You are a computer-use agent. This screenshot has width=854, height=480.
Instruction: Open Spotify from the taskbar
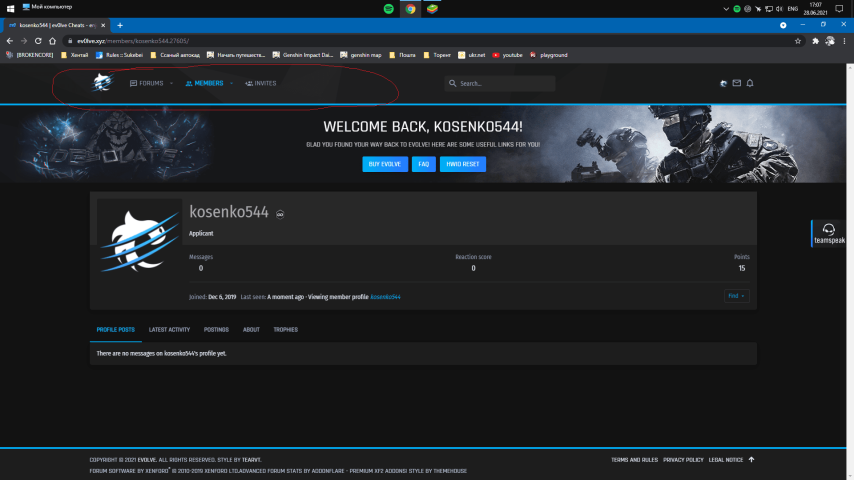(x=388, y=9)
